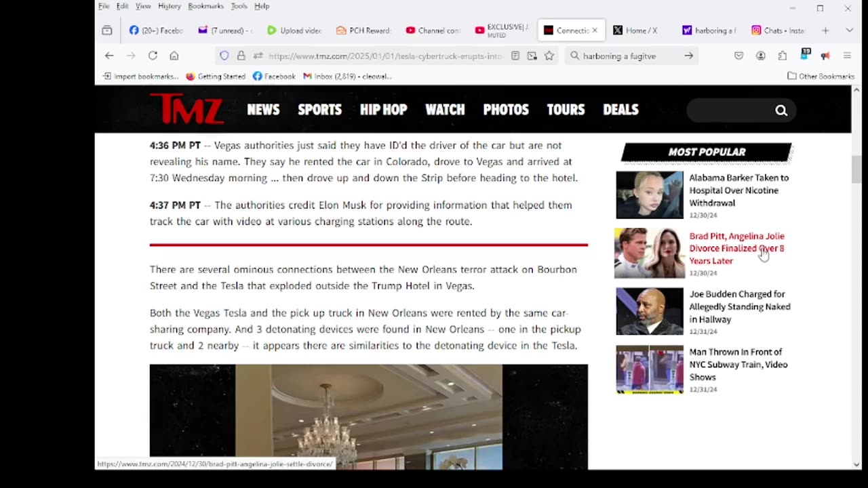
Task: Open the Edit menu
Action: (x=122, y=6)
